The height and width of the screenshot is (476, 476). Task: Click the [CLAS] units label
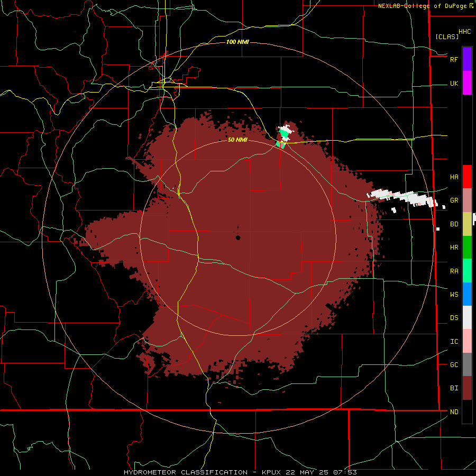[x=447, y=36]
